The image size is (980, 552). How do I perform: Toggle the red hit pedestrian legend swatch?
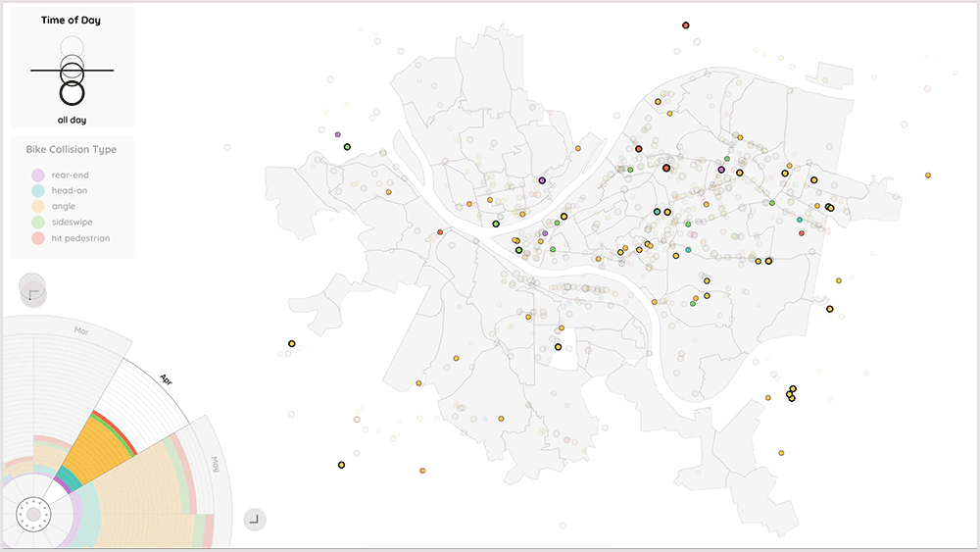tap(38, 238)
